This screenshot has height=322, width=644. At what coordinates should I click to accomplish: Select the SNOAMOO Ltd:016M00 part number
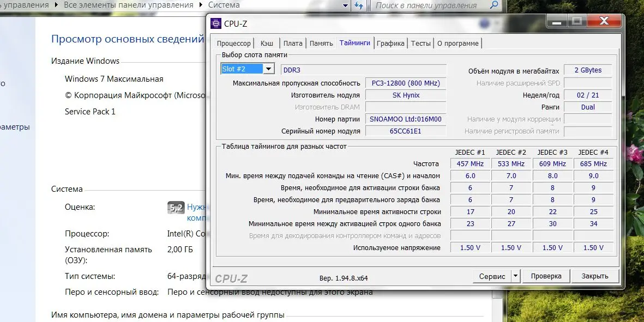click(x=406, y=119)
